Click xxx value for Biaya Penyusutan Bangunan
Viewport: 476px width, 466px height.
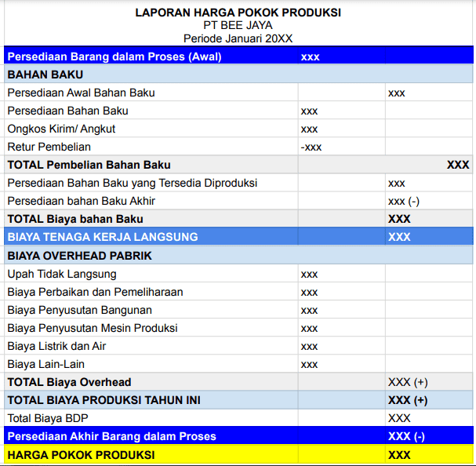click(309, 311)
